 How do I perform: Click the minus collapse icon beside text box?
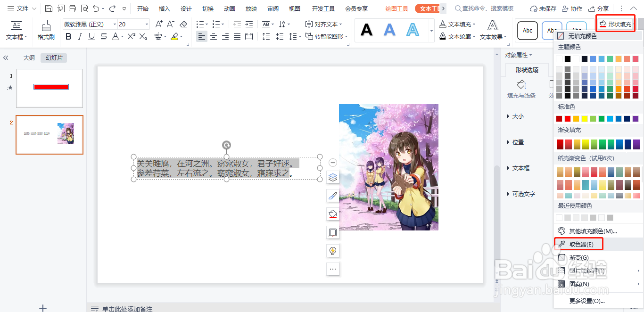(x=333, y=163)
